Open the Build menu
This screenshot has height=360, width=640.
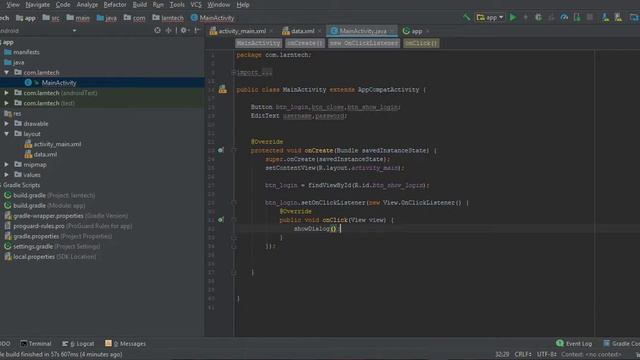[x=140, y=4]
